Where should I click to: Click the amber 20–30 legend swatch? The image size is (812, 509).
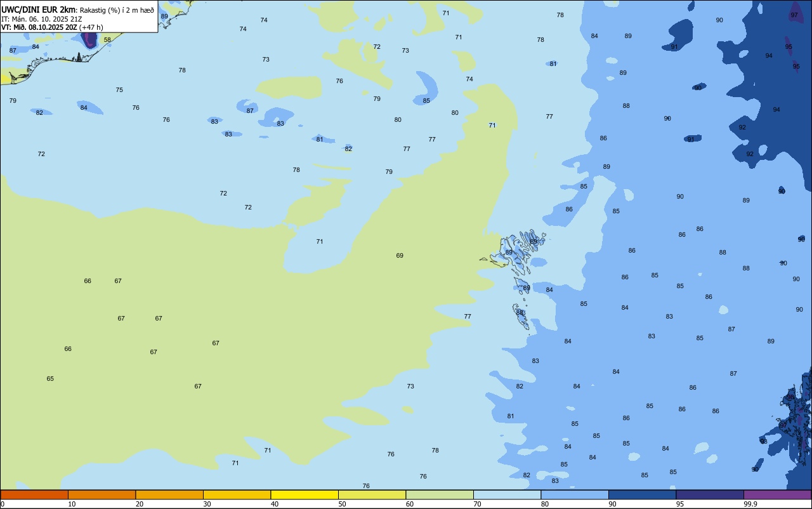click(169, 494)
